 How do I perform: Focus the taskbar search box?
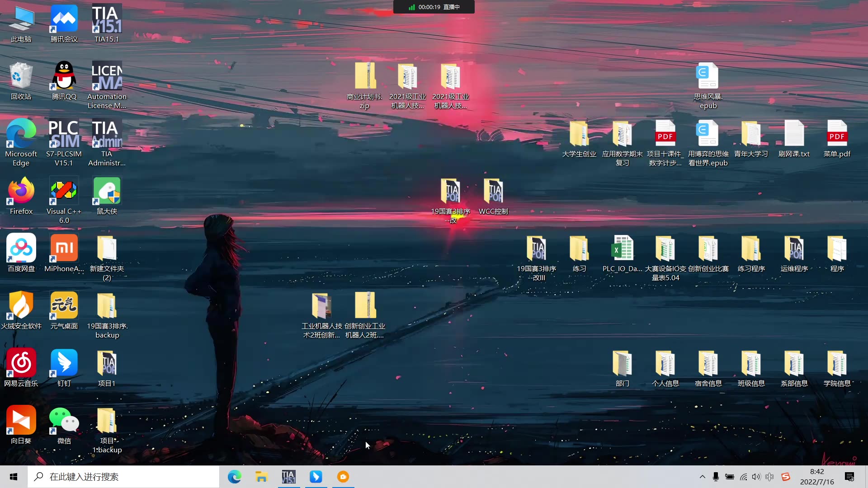pos(123,477)
